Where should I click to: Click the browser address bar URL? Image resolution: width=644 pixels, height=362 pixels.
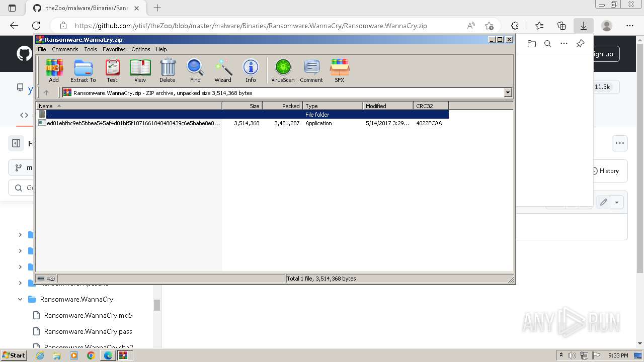coord(251,26)
